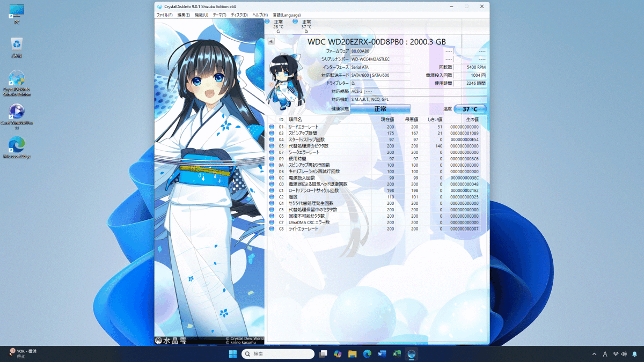Click the status orb for C0 row

(x=272, y=184)
